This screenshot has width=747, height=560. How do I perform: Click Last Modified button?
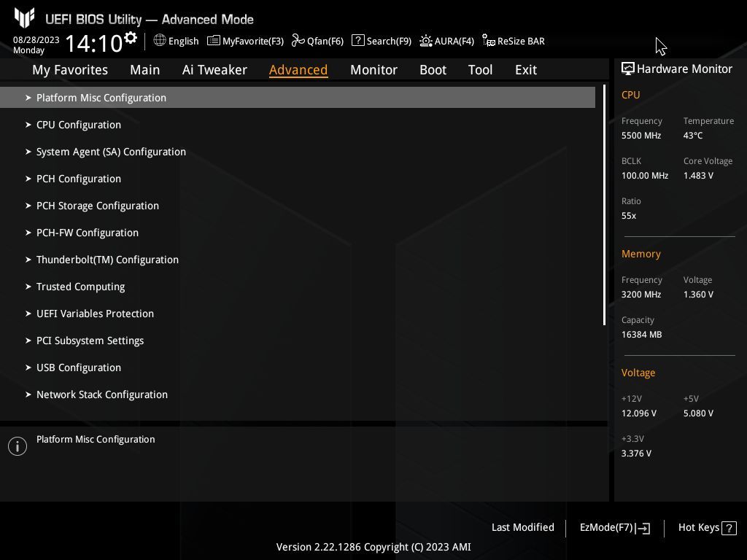tap(522, 527)
